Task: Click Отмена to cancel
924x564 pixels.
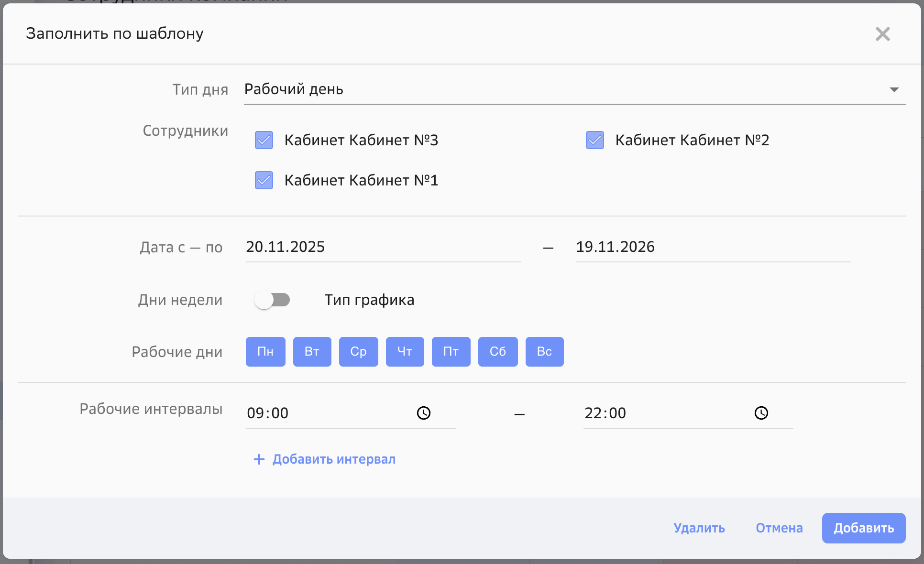Action: (779, 528)
